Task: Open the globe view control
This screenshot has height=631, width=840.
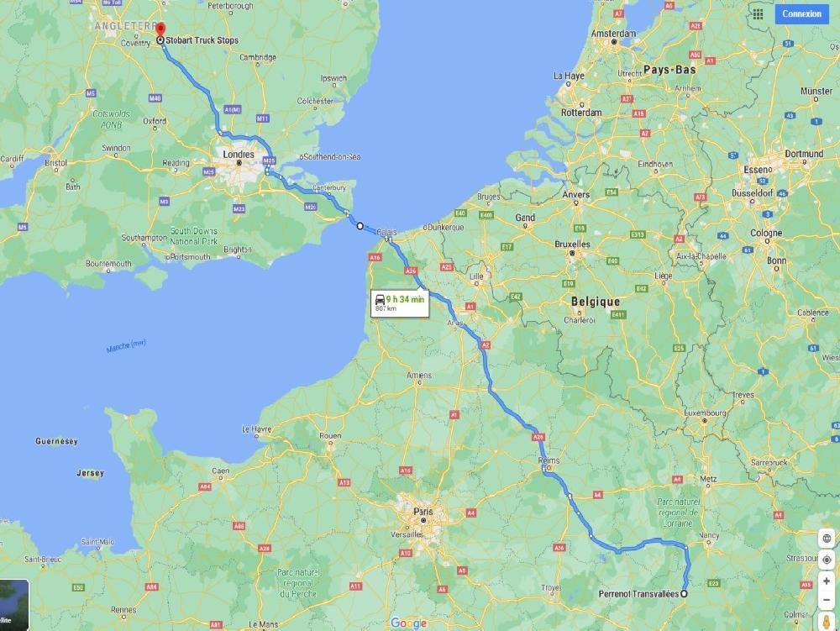Action: pos(827,539)
